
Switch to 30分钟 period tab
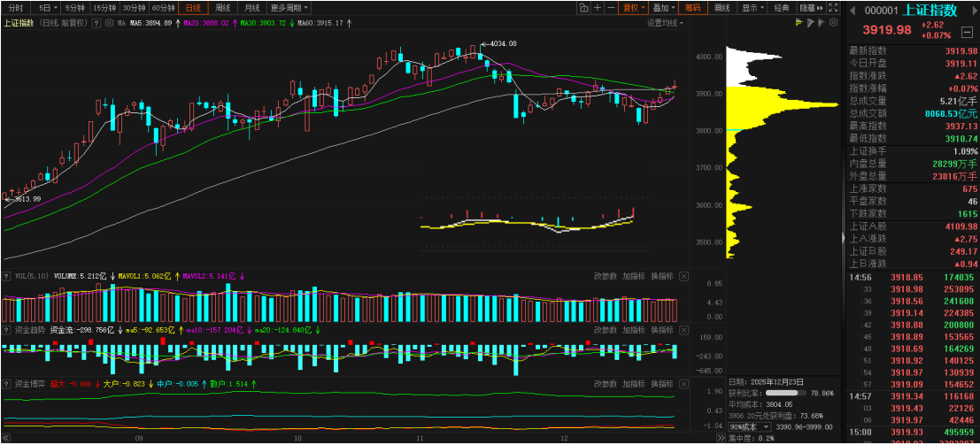click(x=134, y=8)
